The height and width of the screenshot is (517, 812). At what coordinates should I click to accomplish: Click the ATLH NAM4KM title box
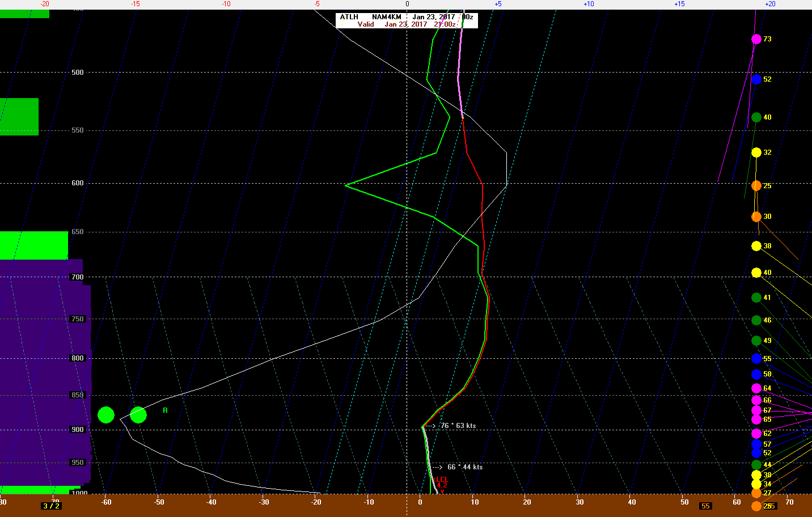406,20
